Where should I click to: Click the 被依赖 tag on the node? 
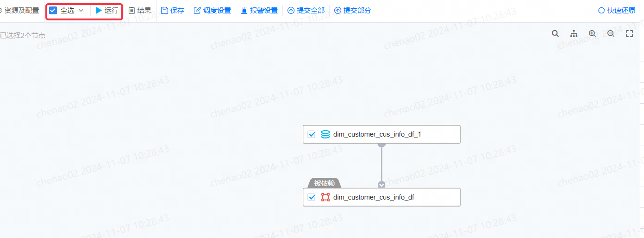coord(324,183)
